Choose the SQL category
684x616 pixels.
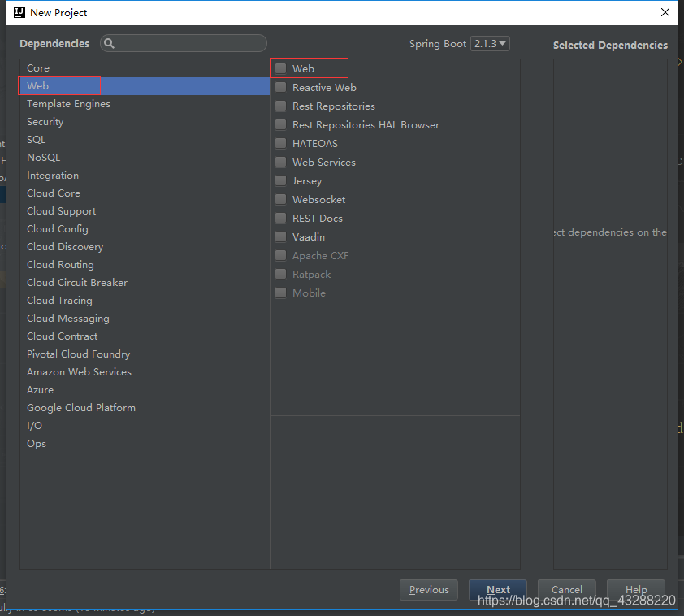145,140
